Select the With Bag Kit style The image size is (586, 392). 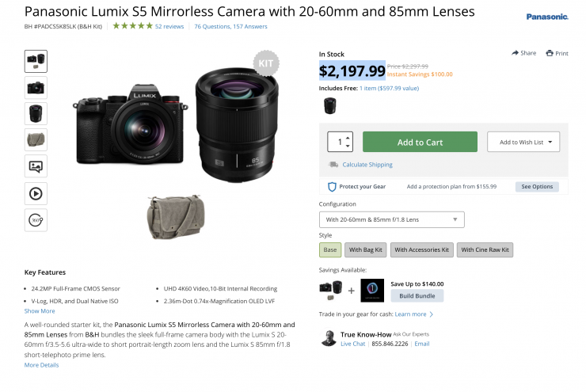pyautogui.click(x=365, y=249)
